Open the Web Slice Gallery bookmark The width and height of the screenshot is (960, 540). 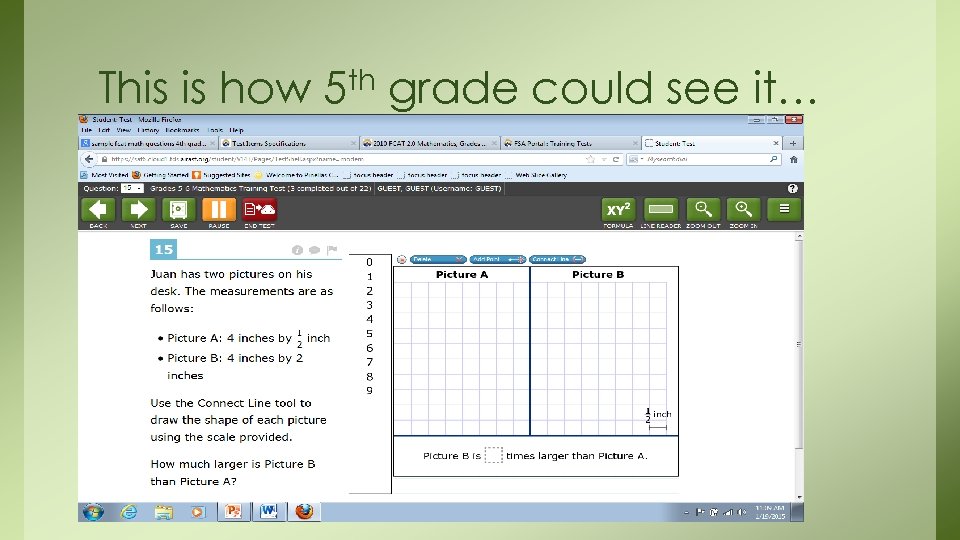[536, 175]
